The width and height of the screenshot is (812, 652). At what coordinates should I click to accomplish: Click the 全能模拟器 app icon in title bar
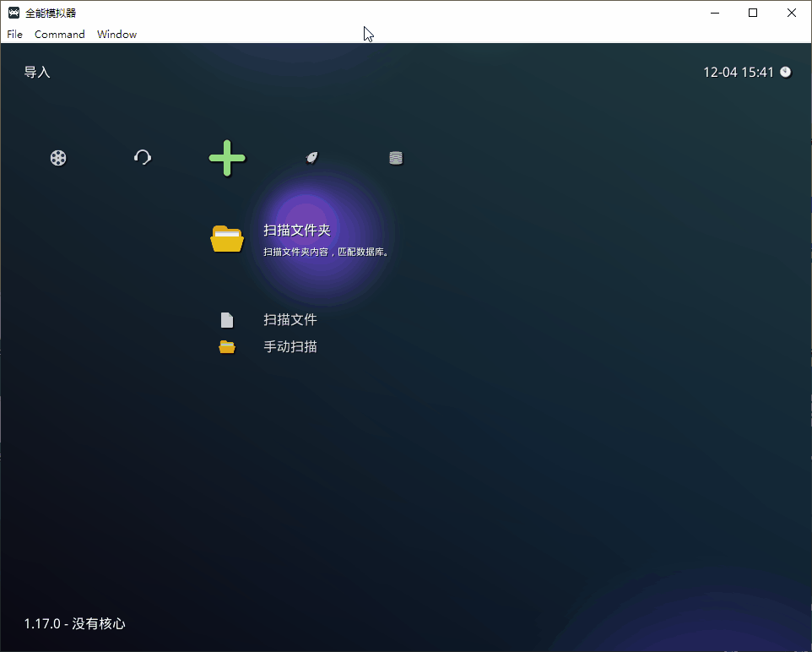[x=14, y=13]
